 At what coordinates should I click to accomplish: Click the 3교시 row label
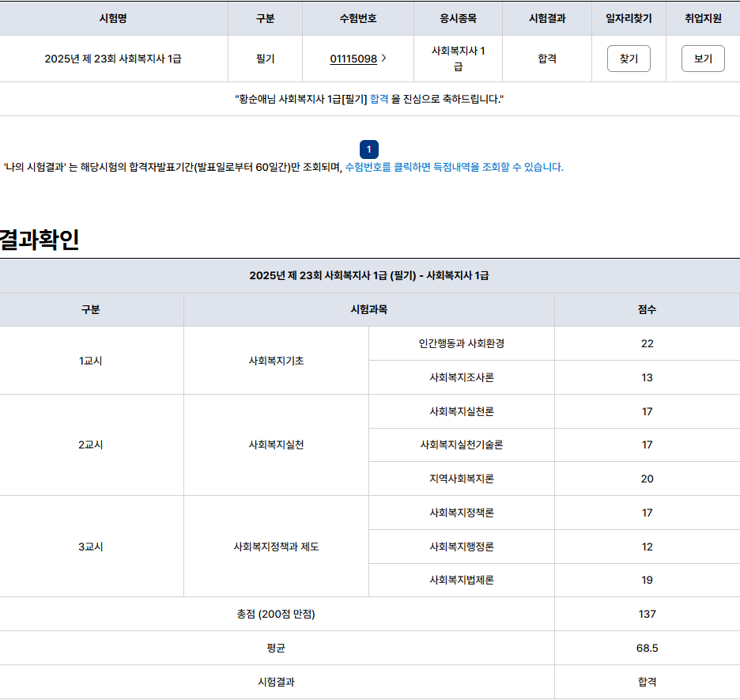pyautogui.click(x=91, y=547)
